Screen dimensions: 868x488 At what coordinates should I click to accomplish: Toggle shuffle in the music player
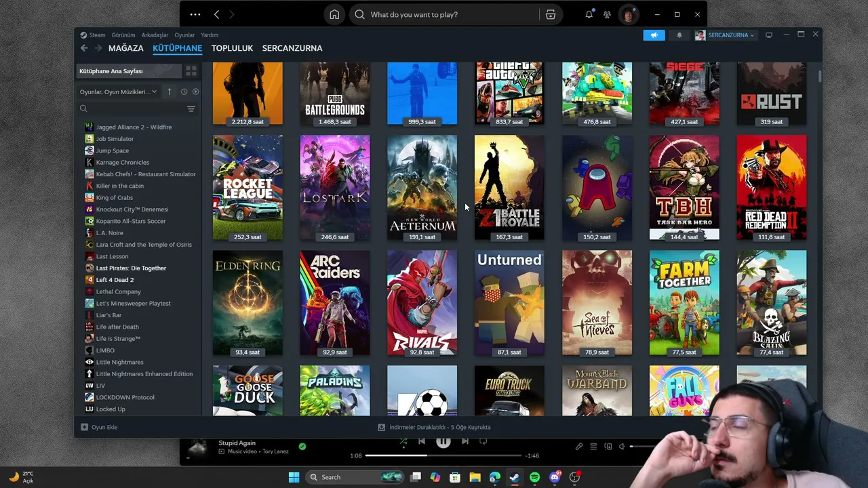[403, 441]
